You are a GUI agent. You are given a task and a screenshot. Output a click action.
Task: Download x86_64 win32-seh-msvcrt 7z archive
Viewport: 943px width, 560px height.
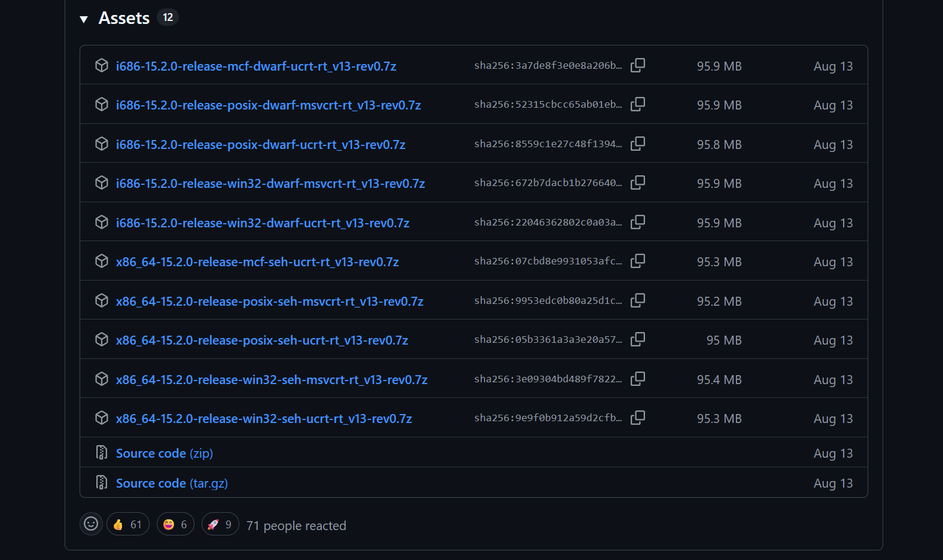271,380
